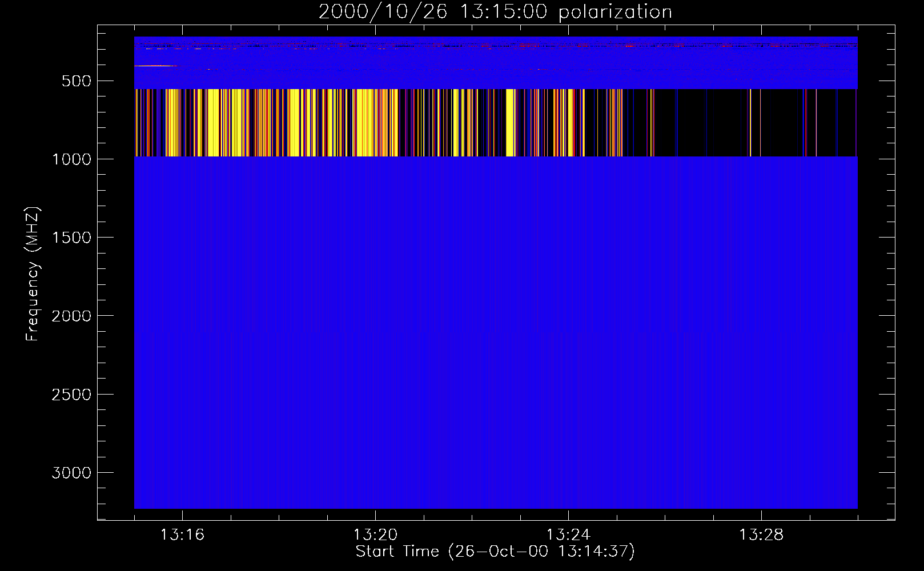Click the 500 frequency tick label
This screenshot has width=924, height=571.
77,81
